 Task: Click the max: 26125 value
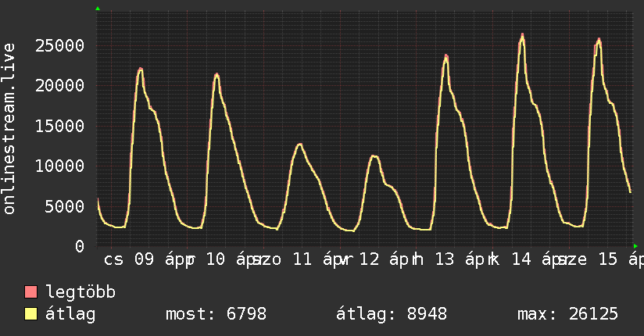567,314
